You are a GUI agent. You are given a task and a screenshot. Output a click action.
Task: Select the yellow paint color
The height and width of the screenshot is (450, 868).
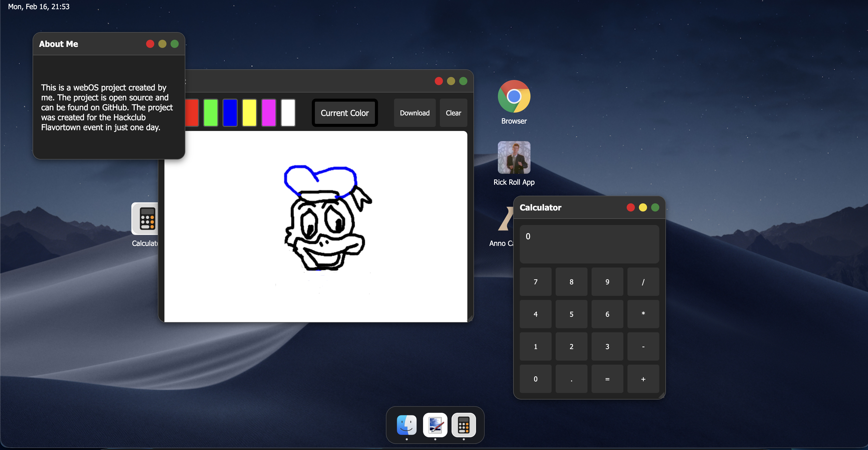tap(249, 113)
